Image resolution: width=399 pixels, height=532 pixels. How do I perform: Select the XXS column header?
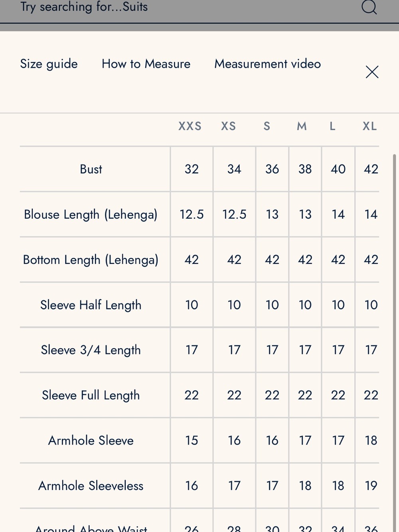(x=190, y=126)
